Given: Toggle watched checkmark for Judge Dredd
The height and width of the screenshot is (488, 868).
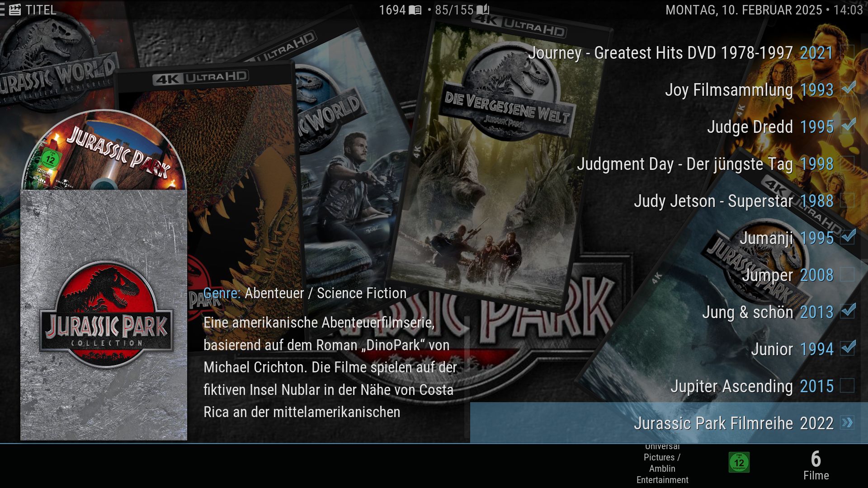Looking at the screenshot, I should point(848,126).
